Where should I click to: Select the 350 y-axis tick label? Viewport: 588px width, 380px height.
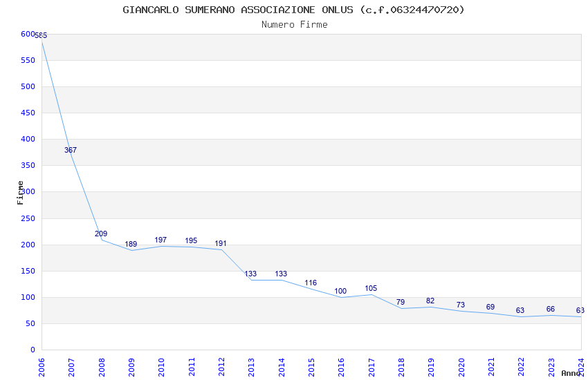pos(28,165)
